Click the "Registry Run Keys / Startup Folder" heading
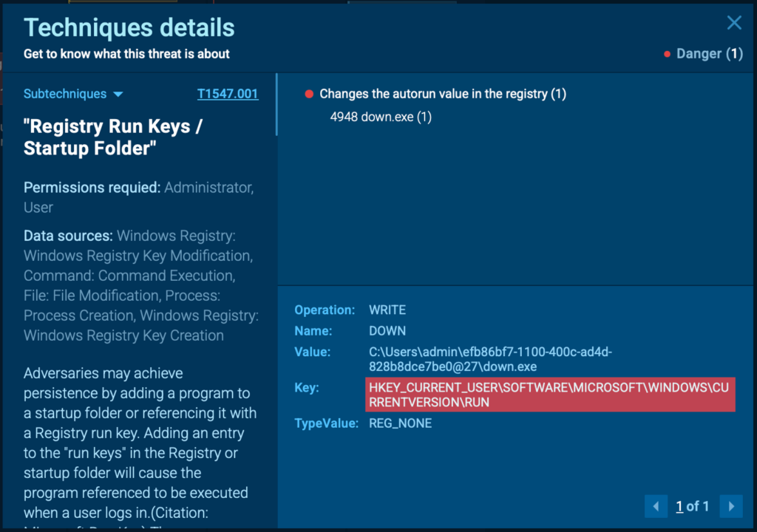This screenshot has width=757, height=532. point(113,137)
